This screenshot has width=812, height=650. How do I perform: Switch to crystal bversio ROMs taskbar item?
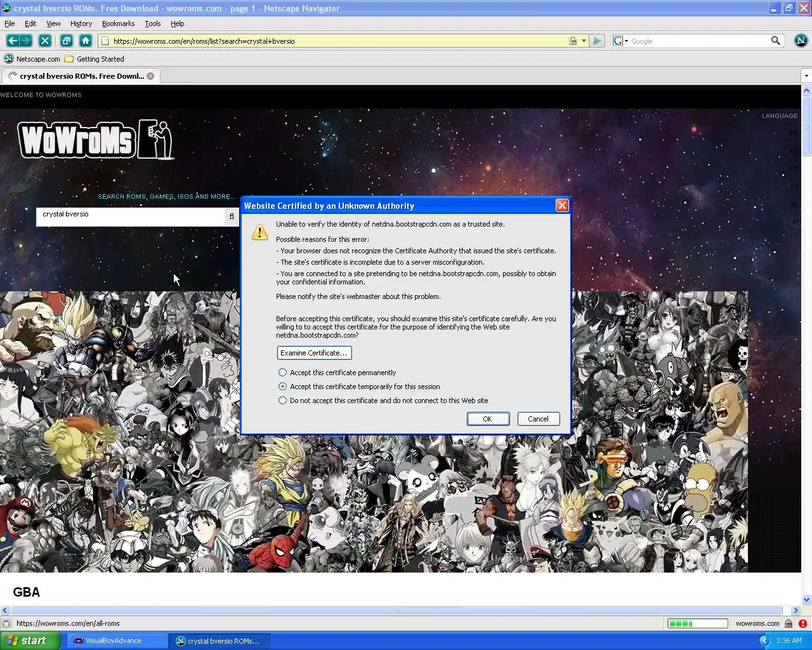coord(219,640)
